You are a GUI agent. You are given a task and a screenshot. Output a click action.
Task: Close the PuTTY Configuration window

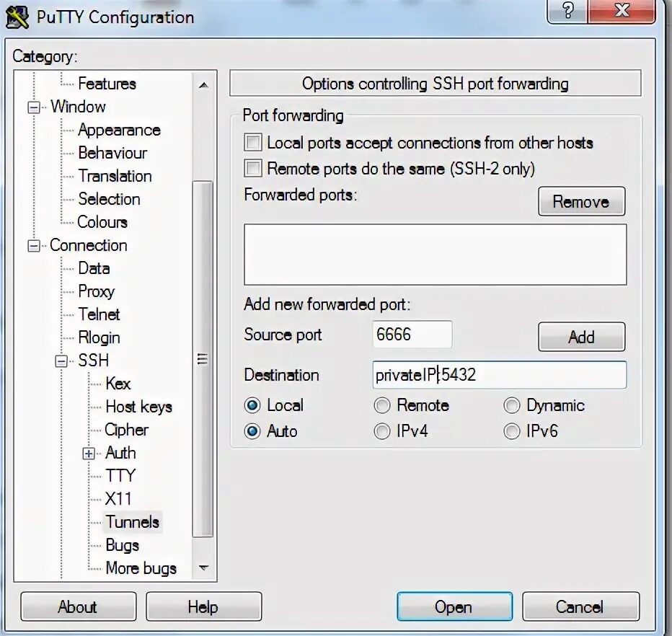pos(622,10)
